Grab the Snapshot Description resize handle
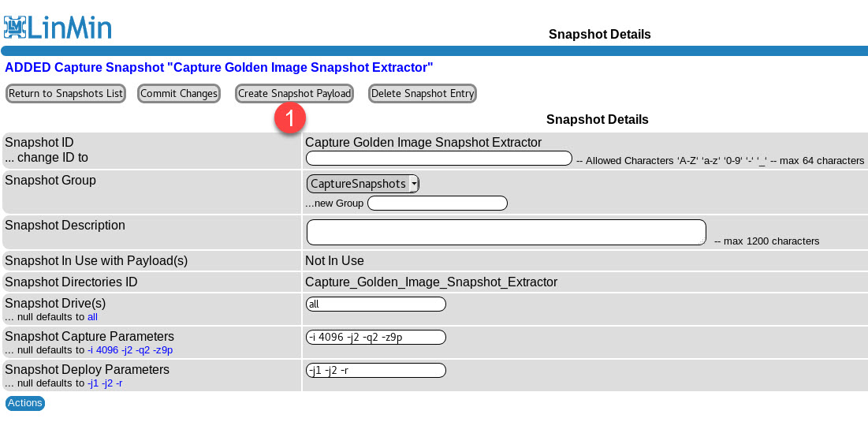Screen dimensions: 868x422 (x=702, y=241)
